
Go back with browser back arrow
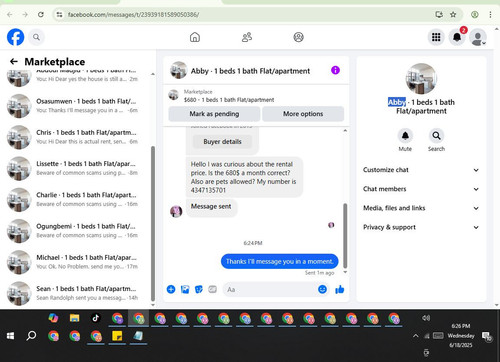pos(10,14)
